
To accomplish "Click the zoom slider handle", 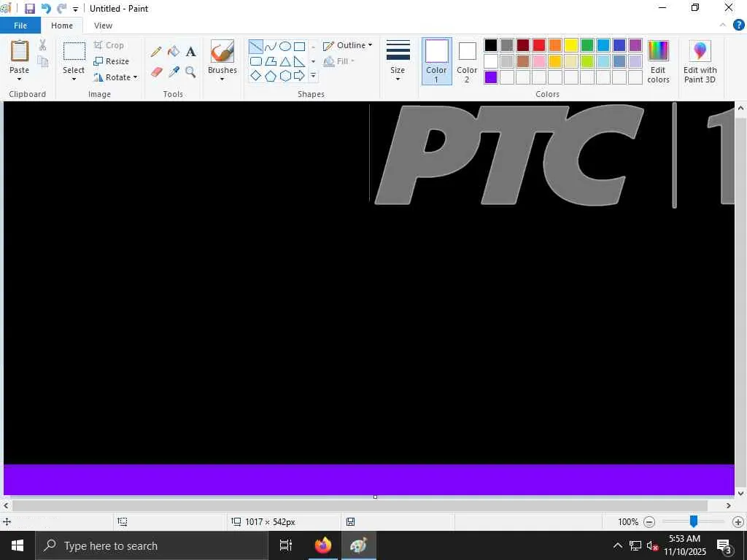I will [694, 521].
